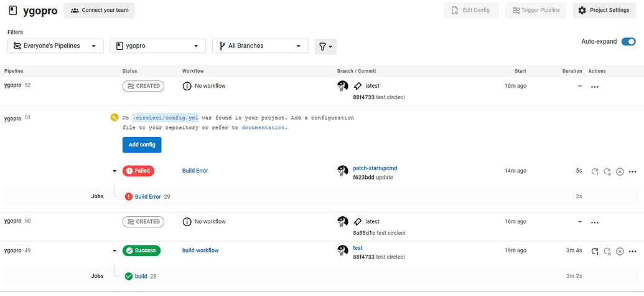Click rerun-from-failed icon in Build Error row
This screenshot has height=296, width=644.
pyautogui.click(x=607, y=171)
